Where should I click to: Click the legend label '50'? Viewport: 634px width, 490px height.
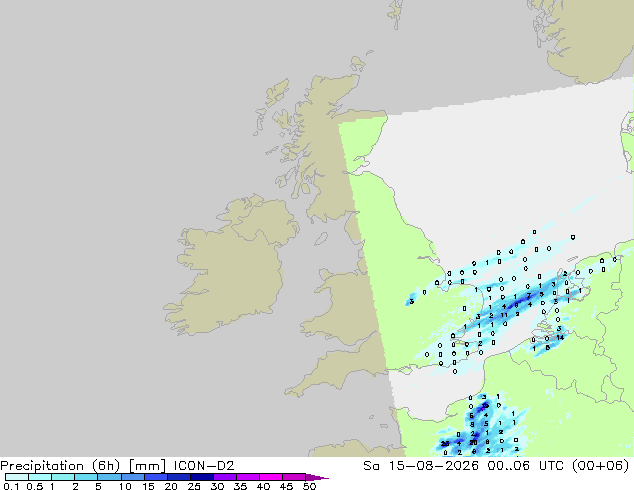[309, 486]
